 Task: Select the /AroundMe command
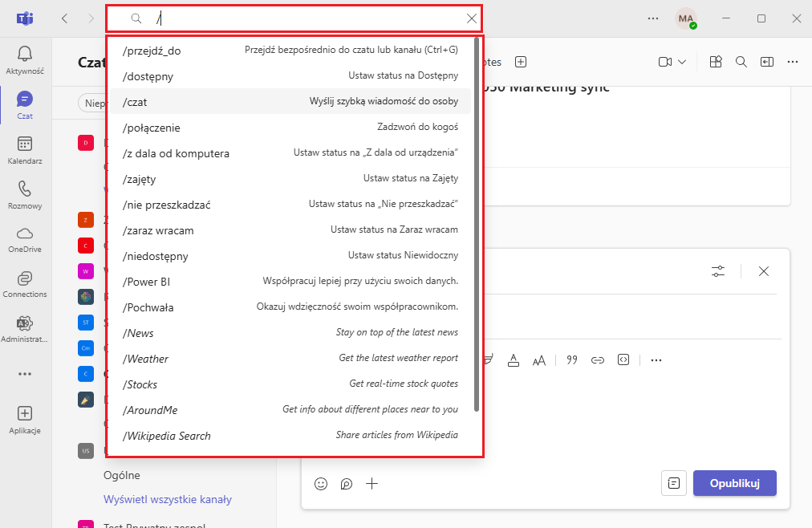pyautogui.click(x=290, y=410)
